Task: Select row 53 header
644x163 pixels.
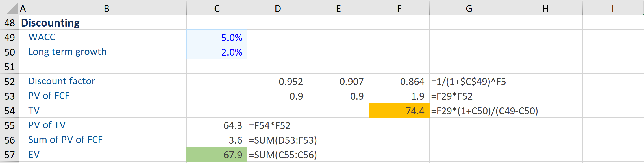Action: [x=9, y=96]
